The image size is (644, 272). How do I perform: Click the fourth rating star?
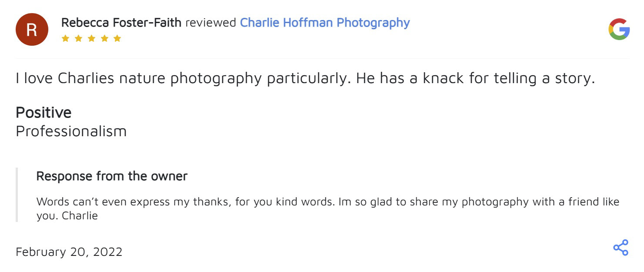point(104,38)
